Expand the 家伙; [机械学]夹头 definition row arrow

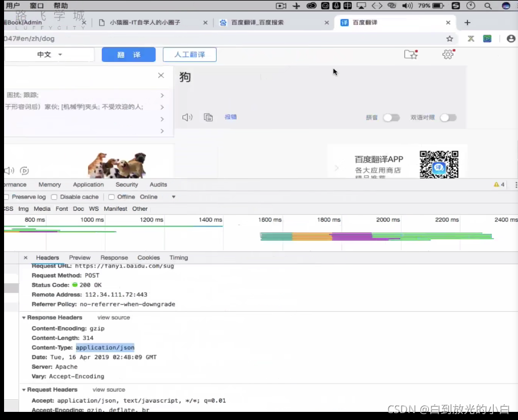point(162,107)
